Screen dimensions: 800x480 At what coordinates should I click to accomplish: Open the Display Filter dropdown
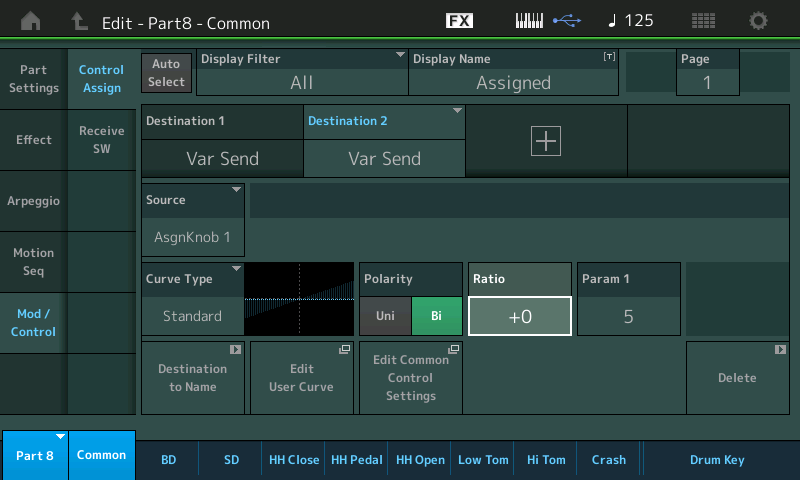tap(301, 73)
